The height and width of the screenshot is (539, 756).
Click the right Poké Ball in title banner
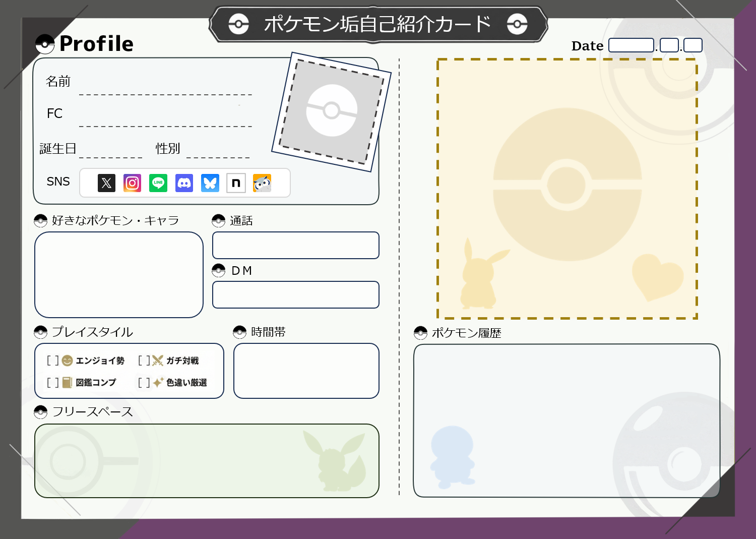point(517,24)
